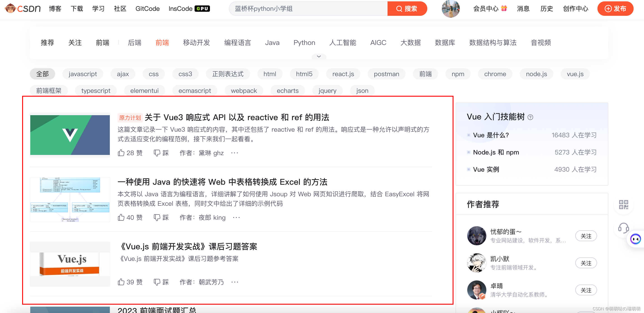The height and width of the screenshot is (313, 644).
Task: Follow author 凯小默
Action: pos(586,263)
